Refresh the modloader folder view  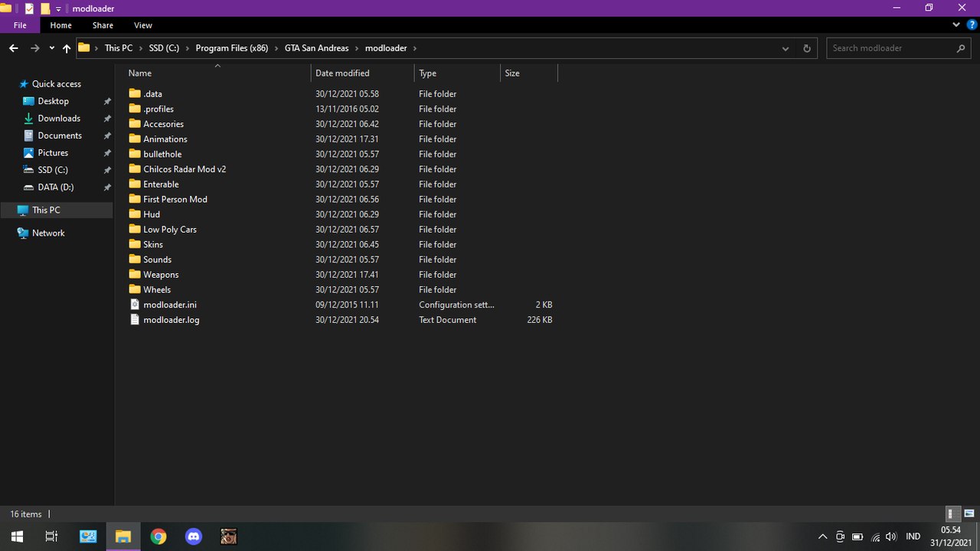click(806, 48)
